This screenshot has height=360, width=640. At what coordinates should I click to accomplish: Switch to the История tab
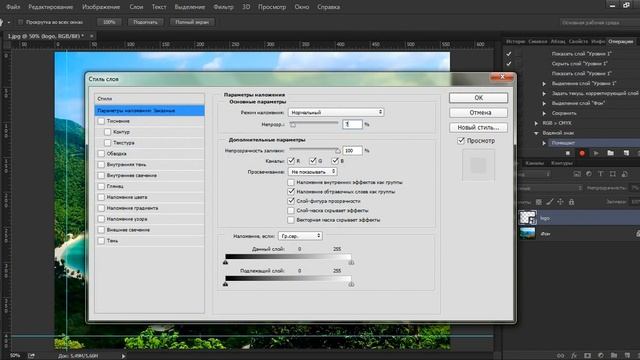pos(515,41)
